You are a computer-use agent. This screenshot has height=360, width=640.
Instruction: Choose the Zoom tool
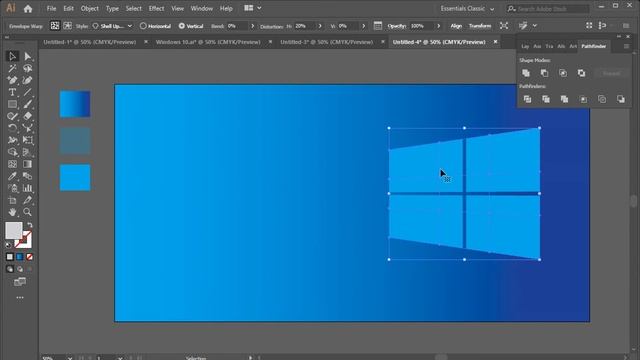27,212
